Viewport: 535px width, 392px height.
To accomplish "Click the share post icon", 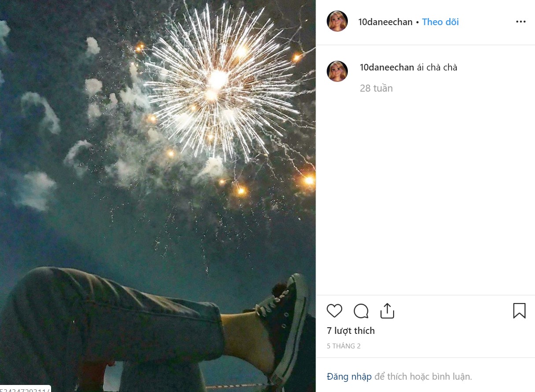I will [387, 311].
